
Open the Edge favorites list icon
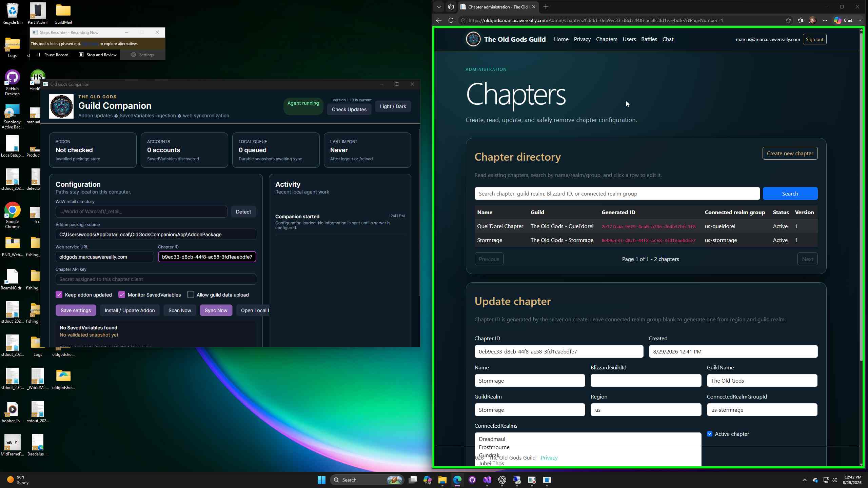point(801,20)
